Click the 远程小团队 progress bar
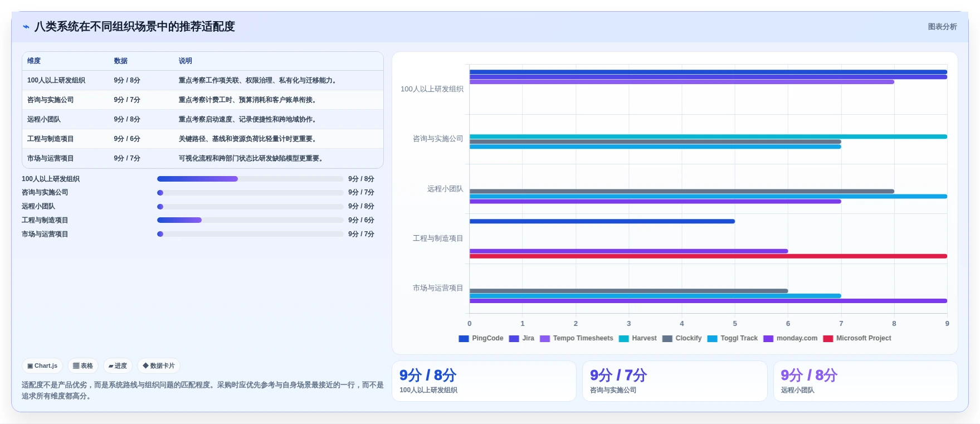 [x=250, y=207]
